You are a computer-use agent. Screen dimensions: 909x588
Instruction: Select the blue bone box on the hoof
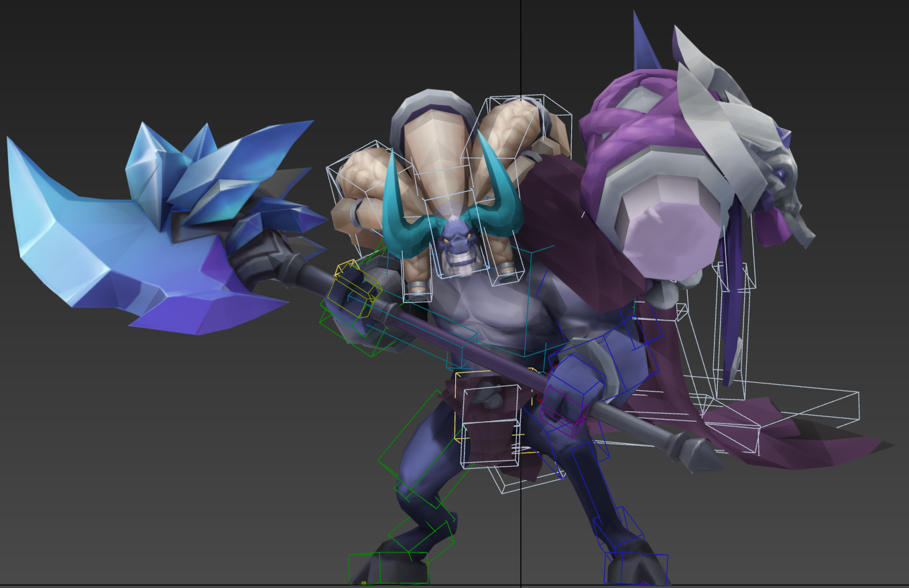coord(636,568)
